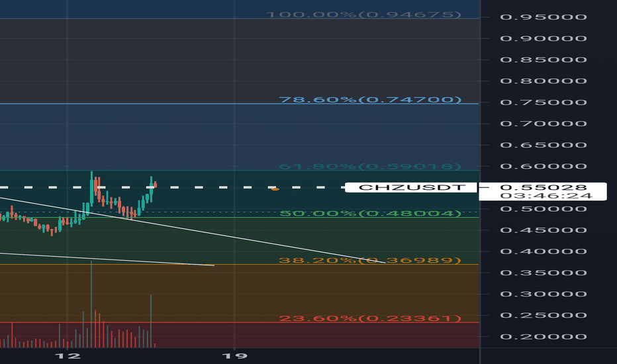Screen dimensions: 617x364
Task: Click the 0.70000 price axis value
Action: tap(544, 124)
